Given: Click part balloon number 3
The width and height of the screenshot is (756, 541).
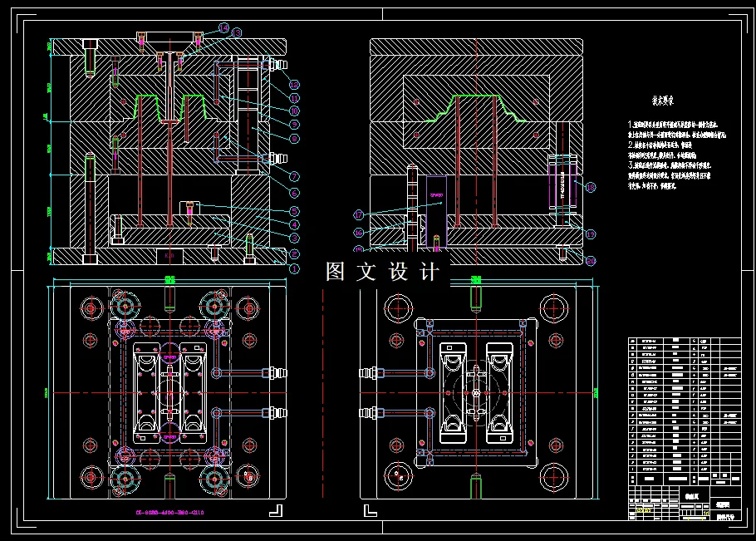Looking at the screenshot, I should tap(294, 238).
